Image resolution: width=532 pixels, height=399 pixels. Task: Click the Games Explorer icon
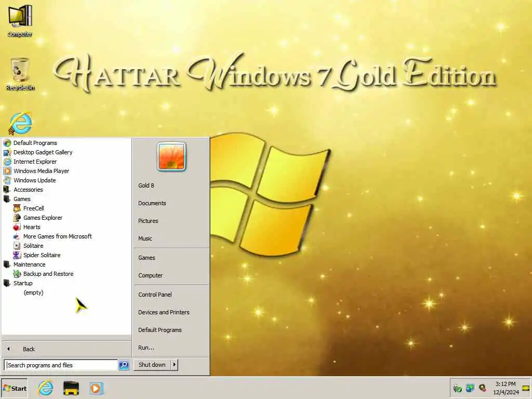click(x=17, y=218)
